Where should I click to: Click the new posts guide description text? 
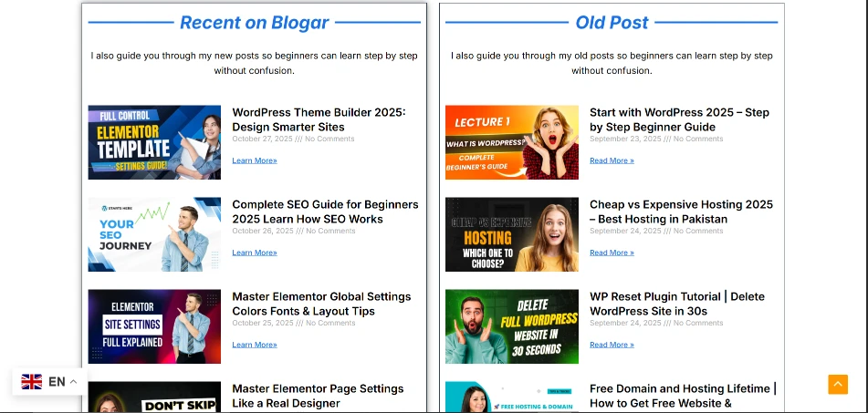pos(254,63)
